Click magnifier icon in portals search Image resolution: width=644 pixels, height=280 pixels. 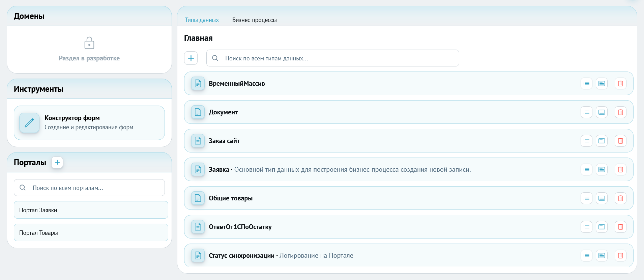pyautogui.click(x=23, y=188)
